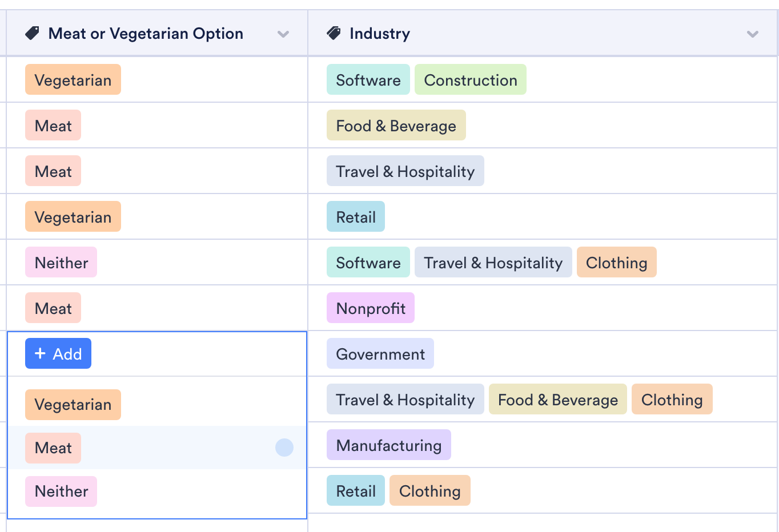This screenshot has width=779, height=532.
Task: Click the Construction tag in the first row
Action: 470,80
